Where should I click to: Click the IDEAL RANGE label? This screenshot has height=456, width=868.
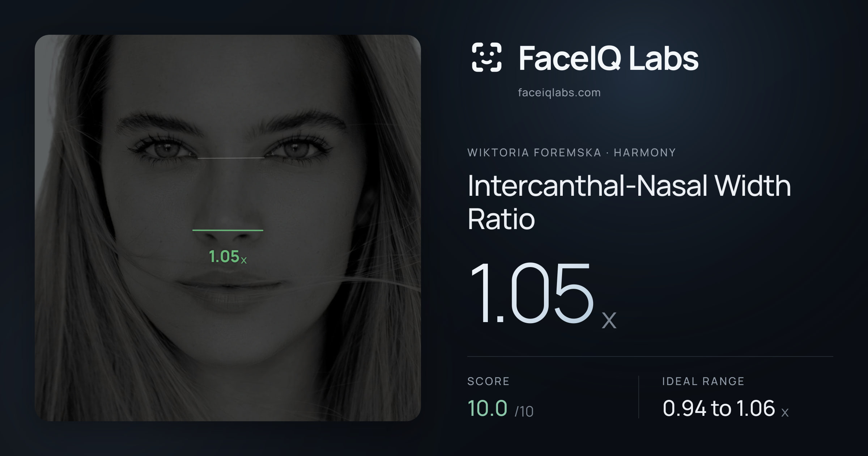click(703, 381)
